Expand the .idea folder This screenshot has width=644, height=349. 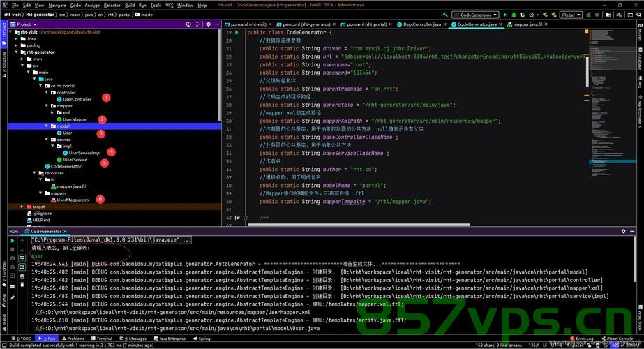(x=17, y=38)
